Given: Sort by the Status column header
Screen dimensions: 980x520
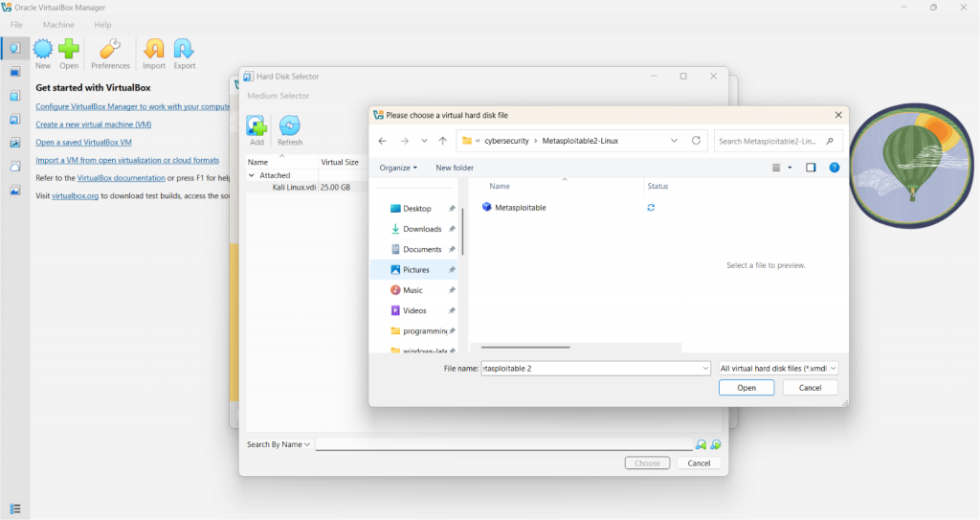Looking at the screenshot, I should pyautogui.click(x=657, y=187).
